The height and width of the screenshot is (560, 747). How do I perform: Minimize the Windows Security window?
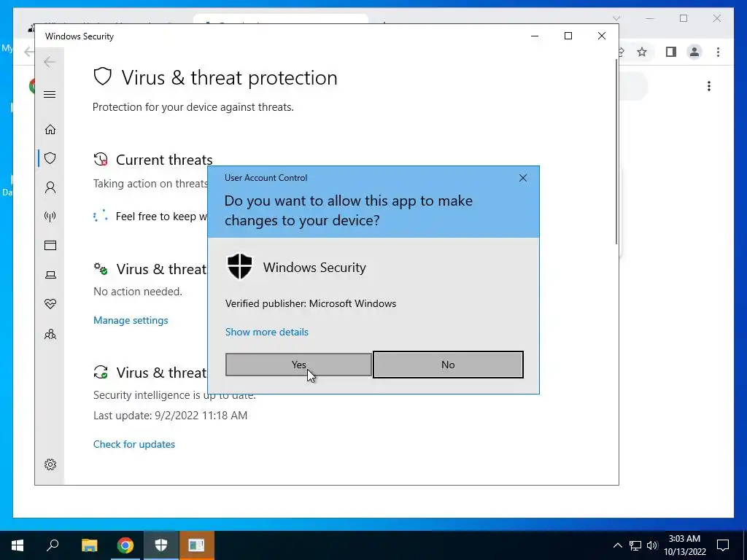point(535,36)
